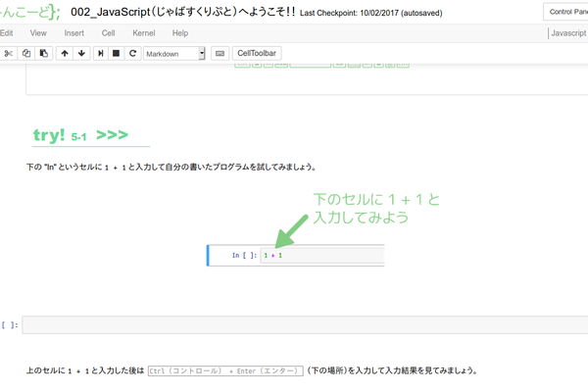Open the Insert menu
This screenshot has width=588, height=392.
[73, 33]
